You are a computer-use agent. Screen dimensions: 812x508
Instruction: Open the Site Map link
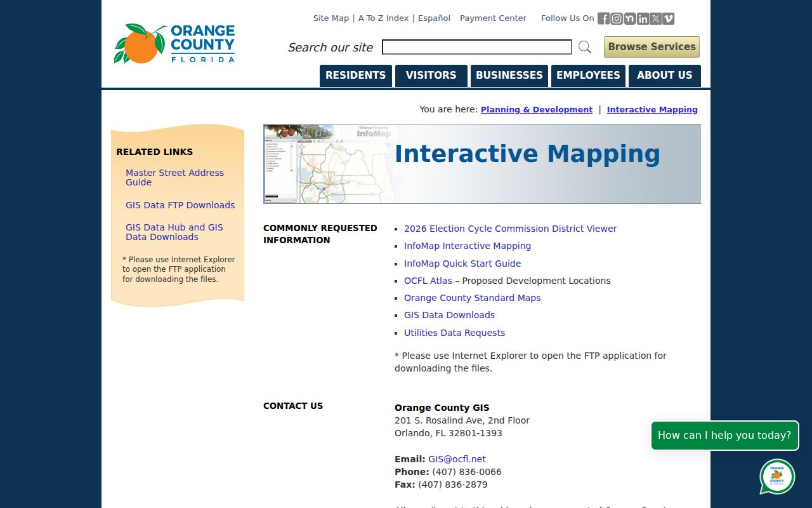pyautogui.click(x=331, y=18)
